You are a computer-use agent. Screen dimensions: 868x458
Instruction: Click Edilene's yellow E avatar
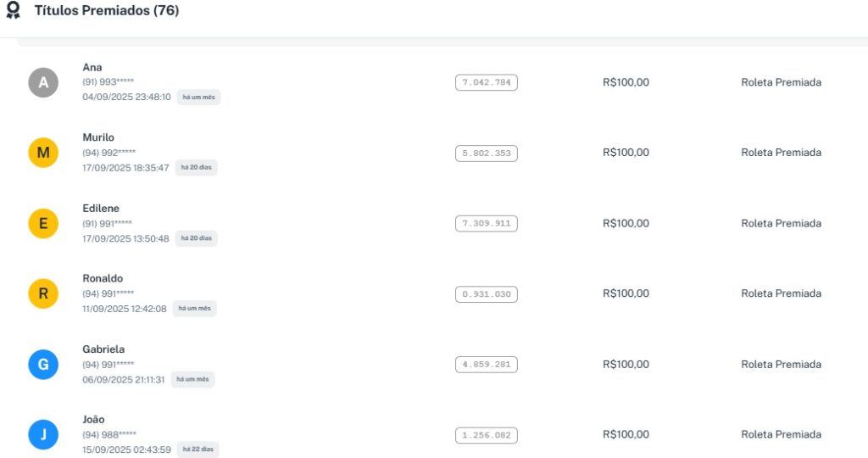(x=43, y=224)
